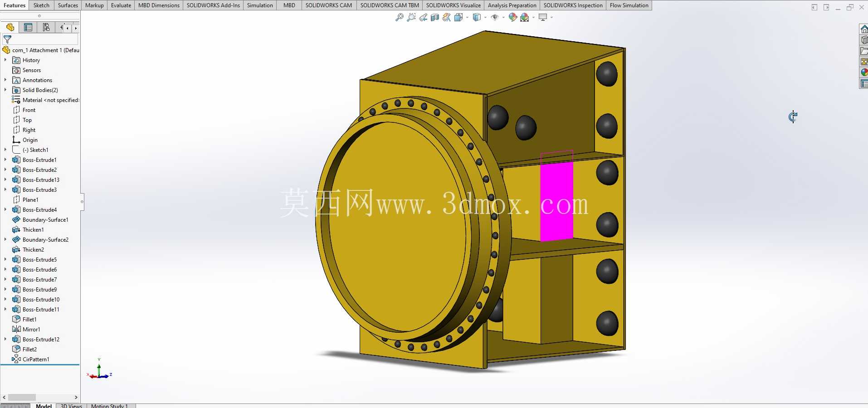Click the Edit Appearance icon
The width and height of the screenshot is (868, 408).
(x=513, y=17)
